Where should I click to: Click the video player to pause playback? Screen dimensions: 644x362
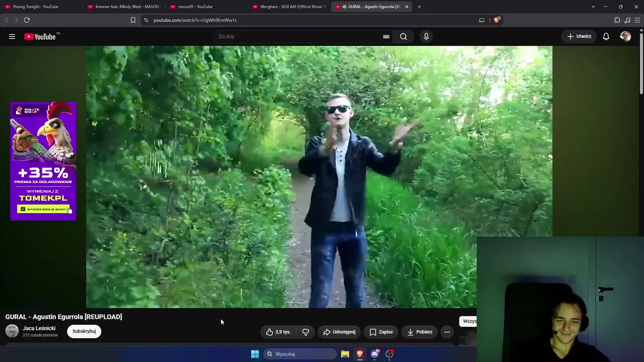pos(319,176)
